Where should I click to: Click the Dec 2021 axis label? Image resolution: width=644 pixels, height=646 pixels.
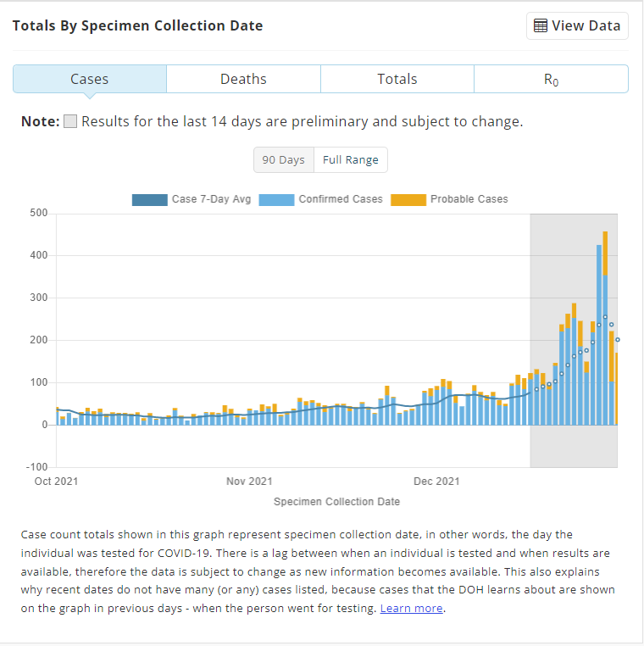436,482
